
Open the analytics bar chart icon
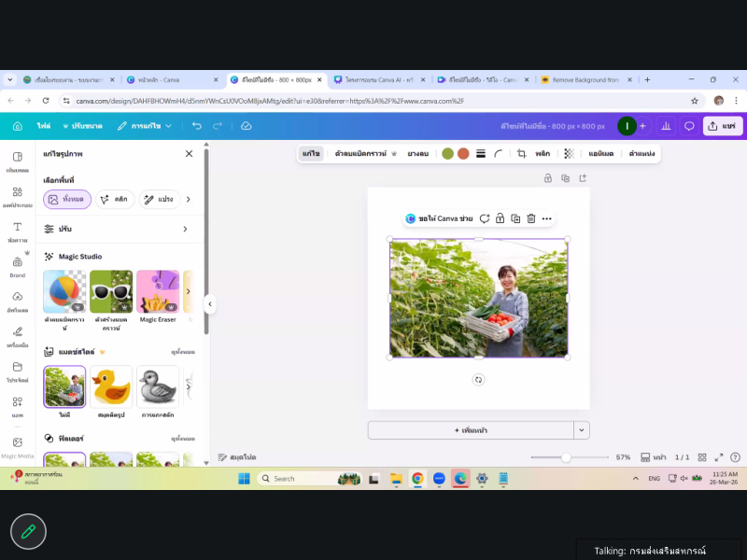(x=666, y=125)
